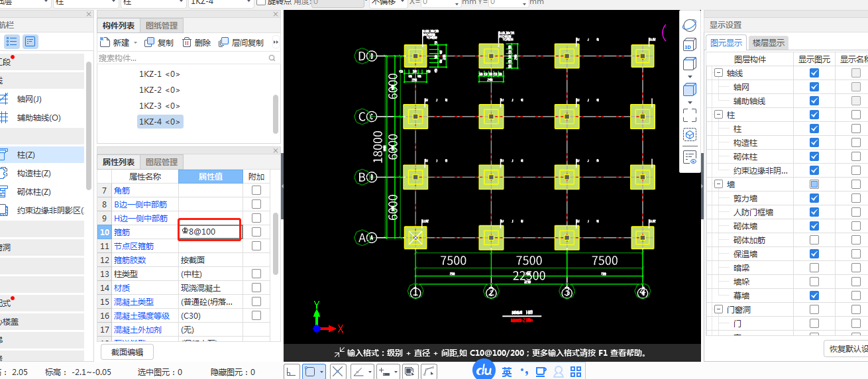Click the orbit view icon at toolbar top

pyautogui.click(x=690, y=26)
